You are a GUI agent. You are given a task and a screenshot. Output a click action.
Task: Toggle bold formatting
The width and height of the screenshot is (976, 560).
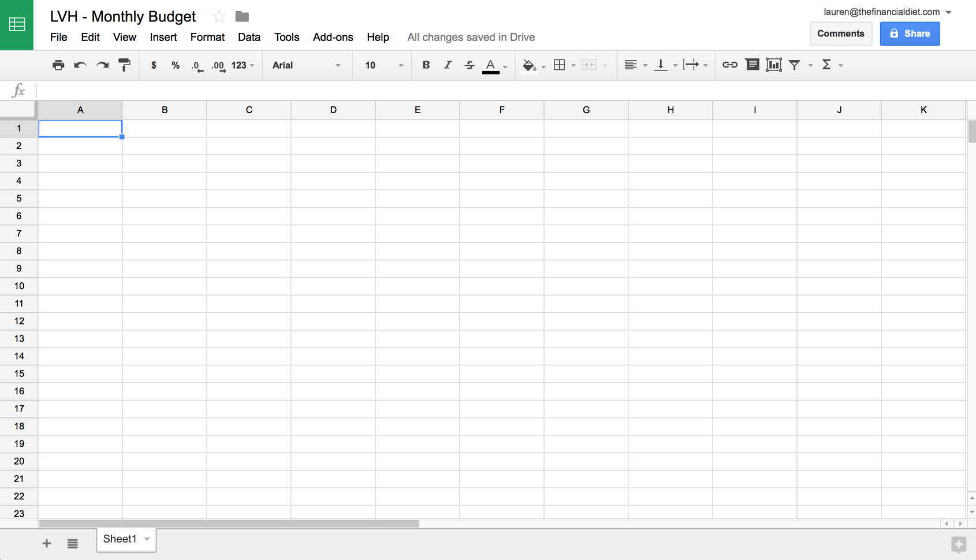click(426, 65)
